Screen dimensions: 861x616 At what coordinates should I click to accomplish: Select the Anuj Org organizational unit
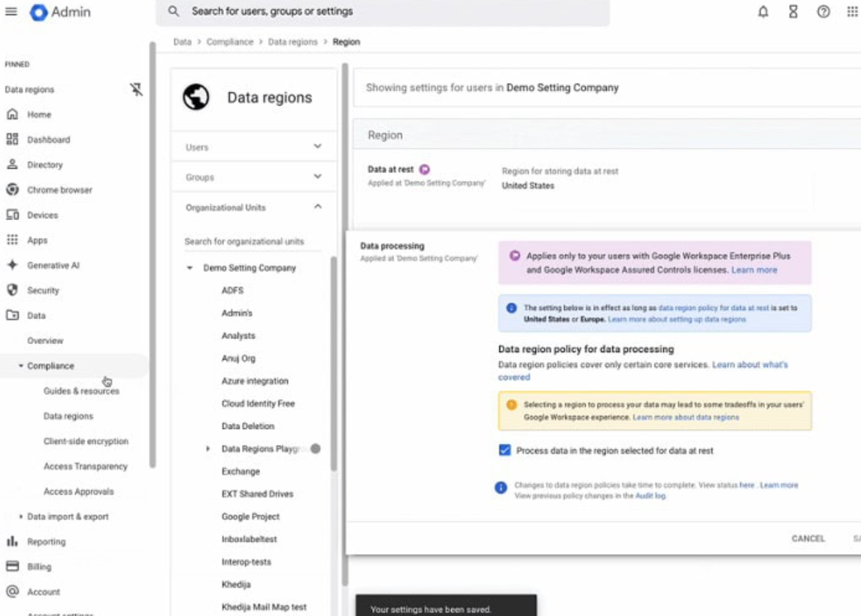coord(238,358)
